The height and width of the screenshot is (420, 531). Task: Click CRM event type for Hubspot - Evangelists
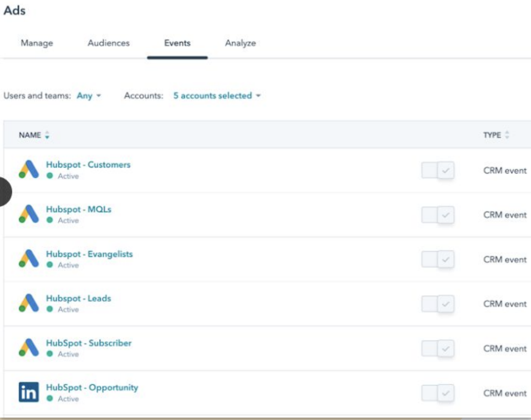click(x=505, y=259)
